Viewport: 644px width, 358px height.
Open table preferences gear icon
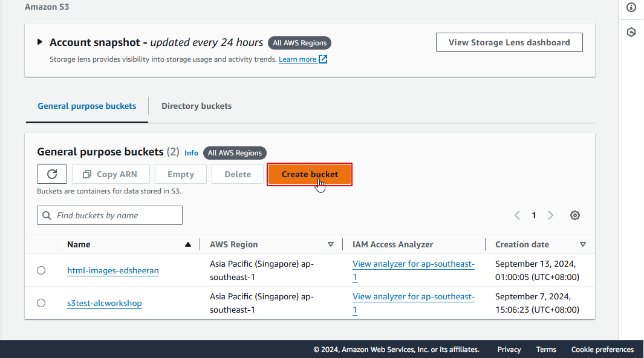point(575,215)
